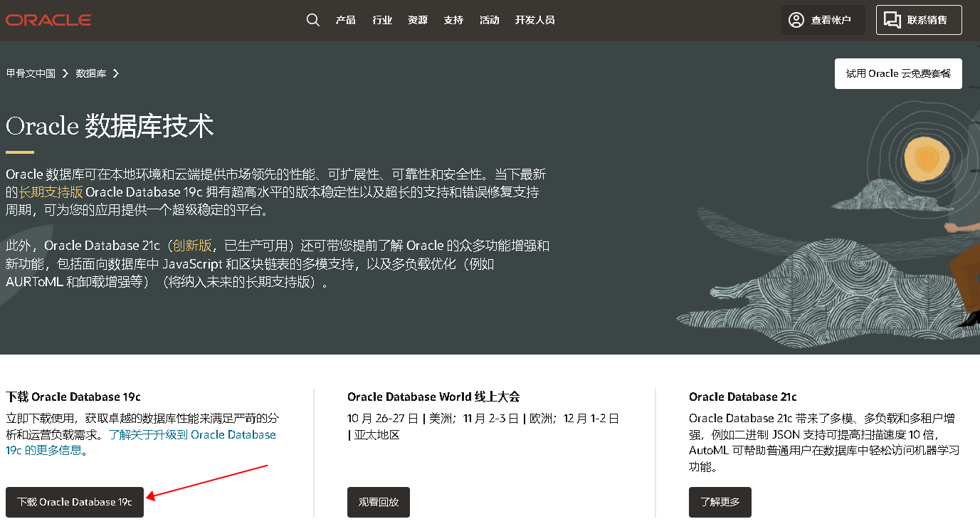Click chevron after 数据库 breadcrumb
This screenshot has height=524, width=980.
click(116, 73)
